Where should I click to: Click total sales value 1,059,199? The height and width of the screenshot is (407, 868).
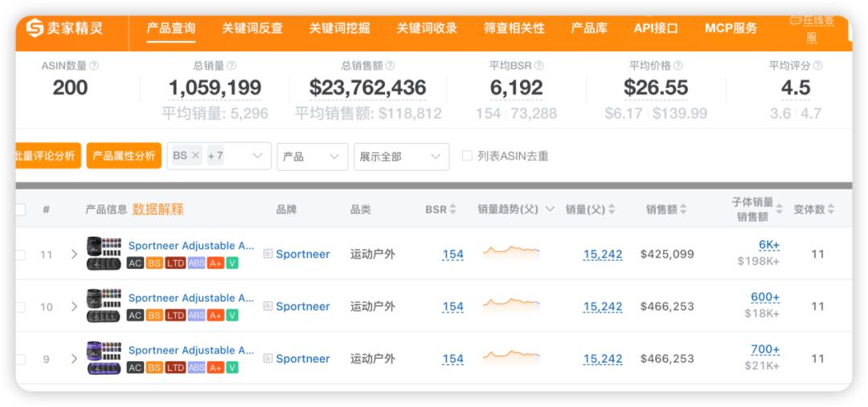tap(215, 88)
